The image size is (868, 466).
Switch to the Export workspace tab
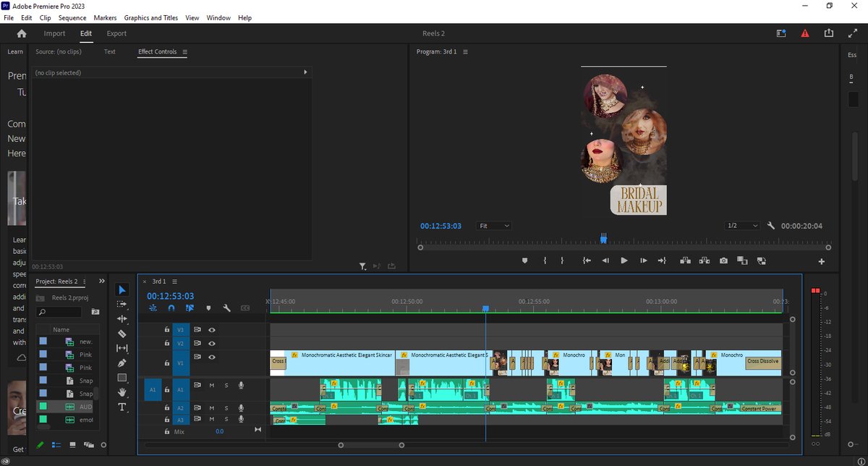click(x=116, y=33)
